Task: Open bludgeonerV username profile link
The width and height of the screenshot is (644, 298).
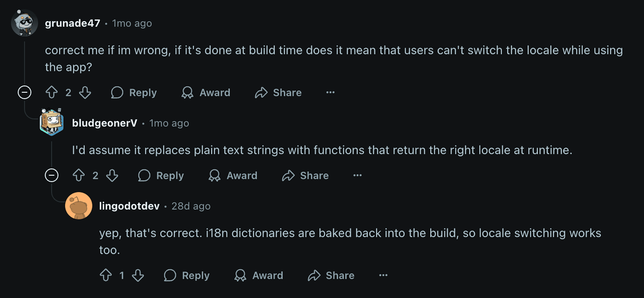Action: coord(104,123)
